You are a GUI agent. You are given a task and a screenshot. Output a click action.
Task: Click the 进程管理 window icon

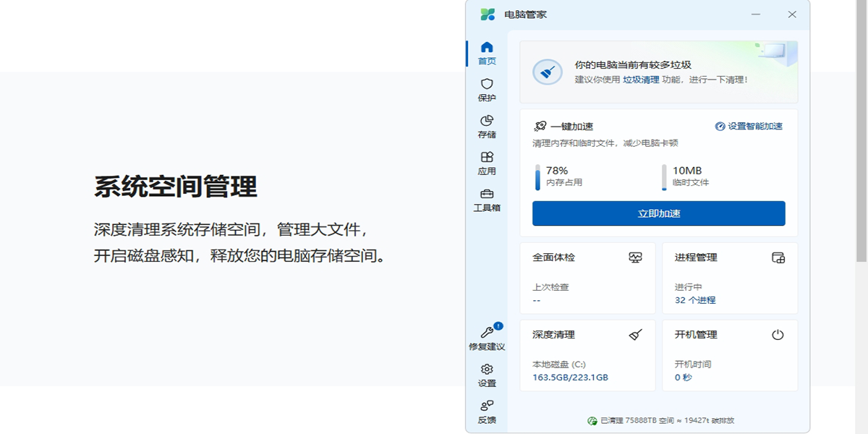(x=778, y=258)
